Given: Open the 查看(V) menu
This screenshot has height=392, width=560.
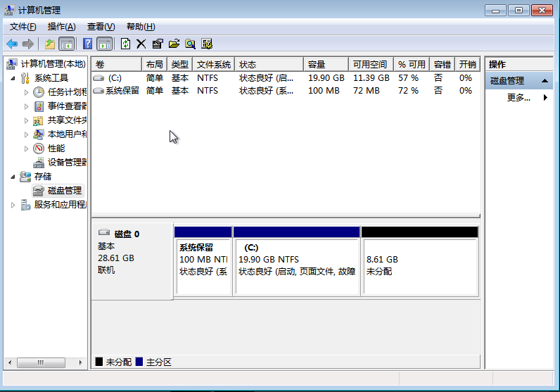Looking at the screenshot, I should coord(101,27).
